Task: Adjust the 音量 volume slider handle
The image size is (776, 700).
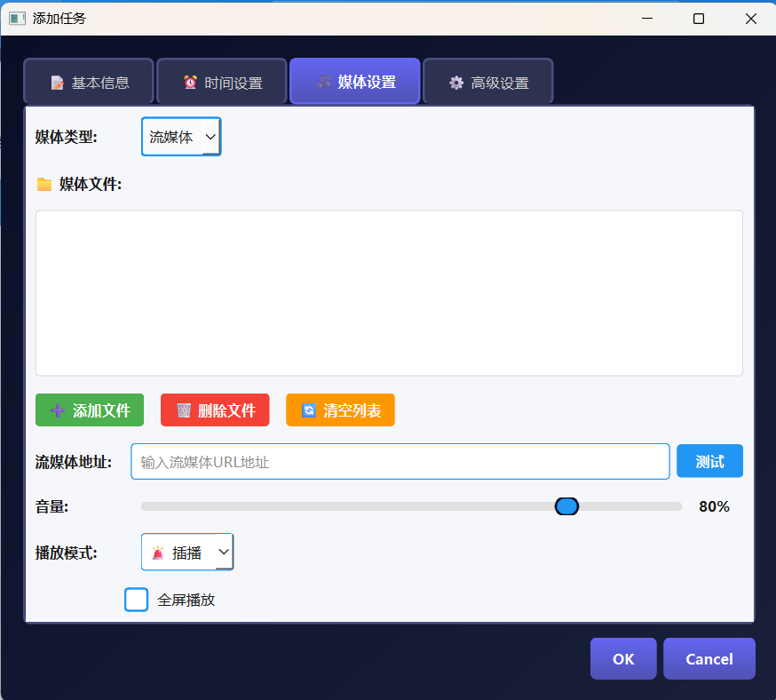Action: (566, 505)
